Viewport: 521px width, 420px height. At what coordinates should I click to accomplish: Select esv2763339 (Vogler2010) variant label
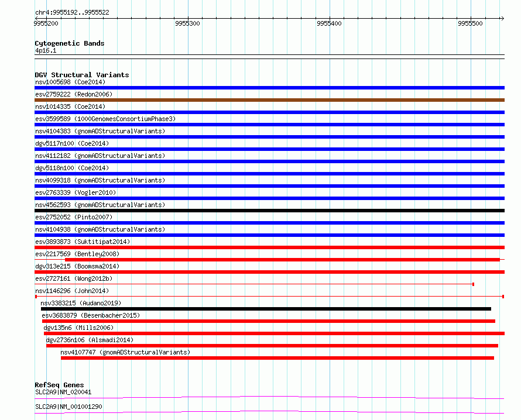coord(76,192)
